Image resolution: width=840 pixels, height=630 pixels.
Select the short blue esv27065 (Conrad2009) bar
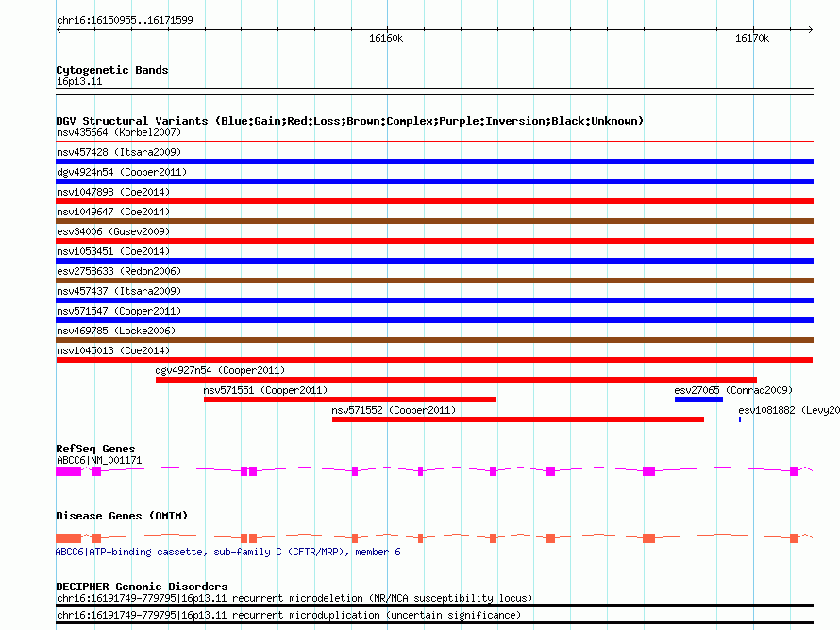tap(698, 400)
